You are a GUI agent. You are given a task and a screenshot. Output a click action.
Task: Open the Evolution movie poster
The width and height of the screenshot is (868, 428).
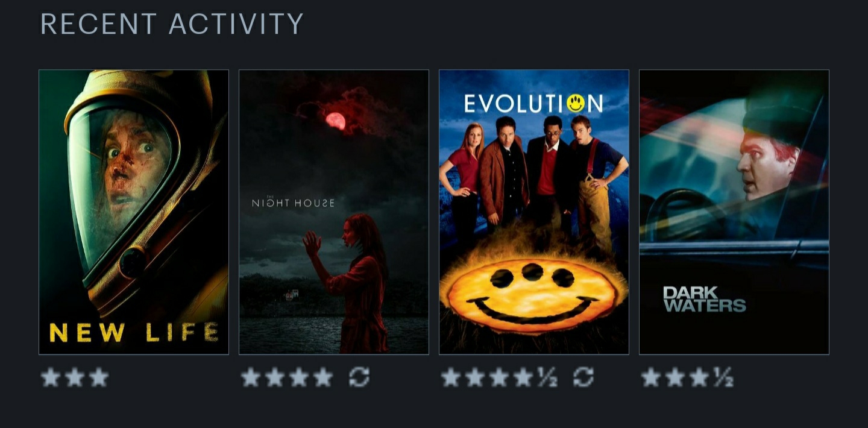pos(534,212)
